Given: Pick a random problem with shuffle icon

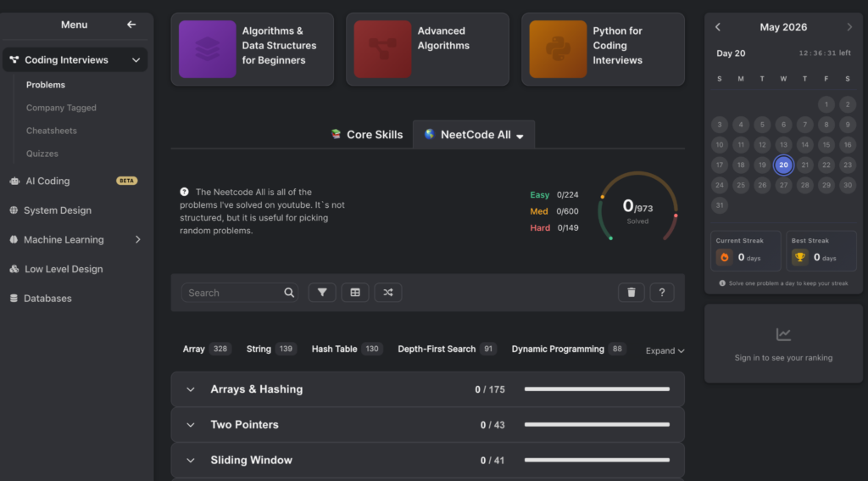Looking at the screenshot, I should point(388,293).
